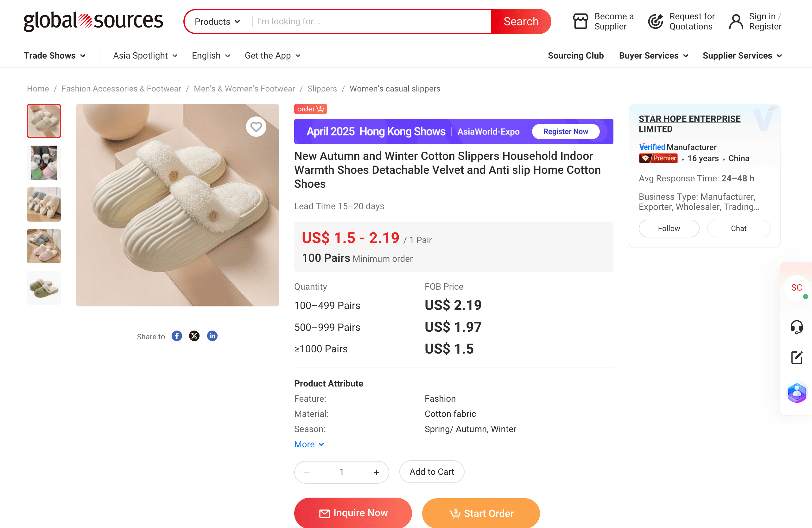This screenshot has width=812, height=528.
Task: Open the Buyer Services menu
Action: click(653, 56)
